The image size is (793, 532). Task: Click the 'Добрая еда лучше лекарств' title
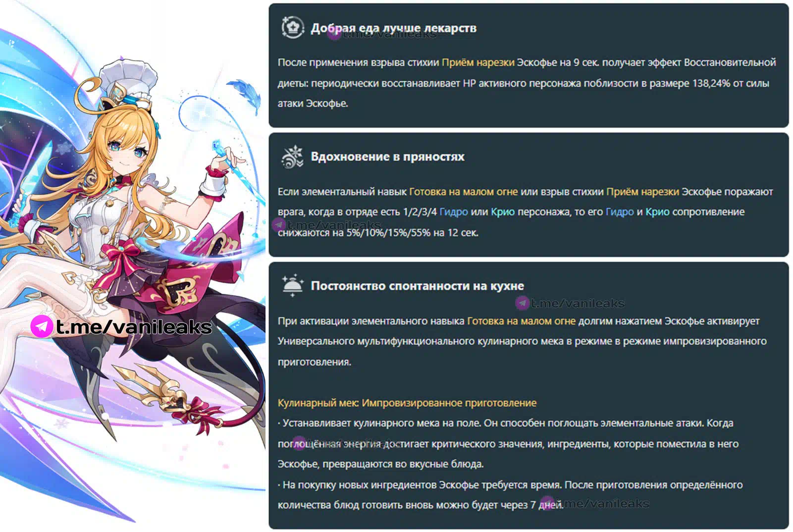(393, 28)
